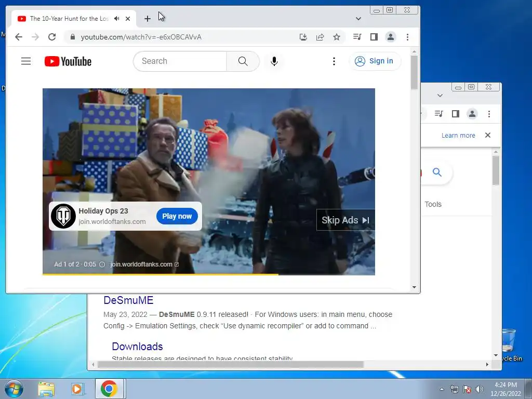Click Google search magnifier in background window

point(437,172)
